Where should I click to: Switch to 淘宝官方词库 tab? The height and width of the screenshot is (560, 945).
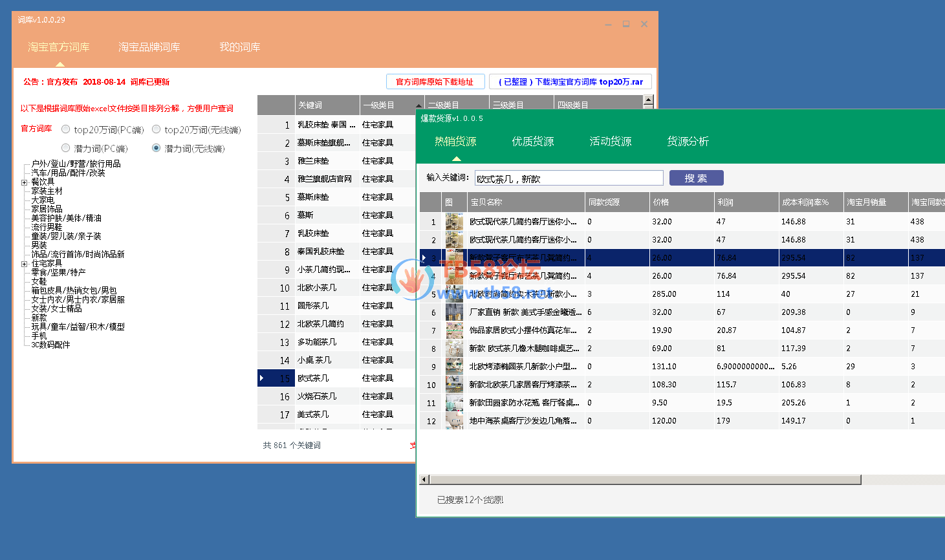[59, 47]
